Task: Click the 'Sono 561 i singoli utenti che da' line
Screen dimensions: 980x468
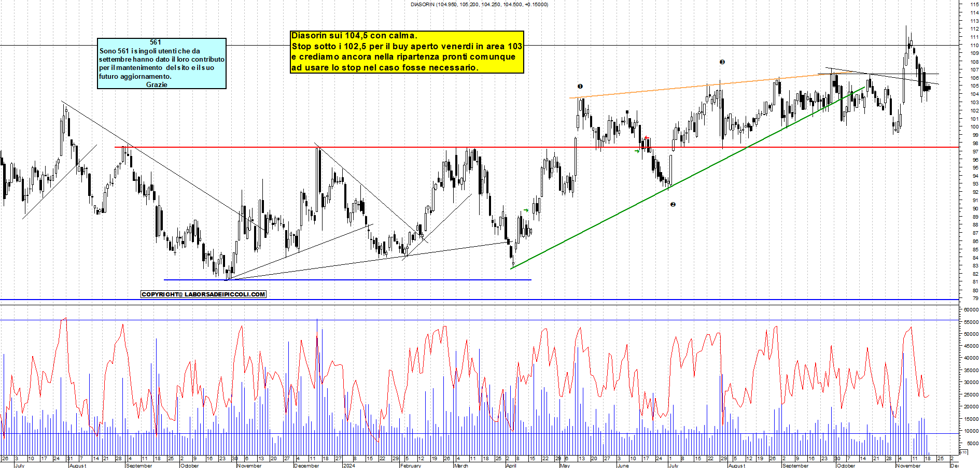Action: (150, 51)
